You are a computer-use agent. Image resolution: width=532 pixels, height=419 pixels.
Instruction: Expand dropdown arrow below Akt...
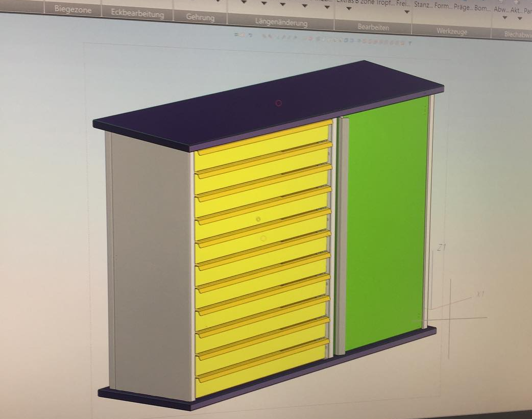pyautogui.click(x=520, y=18)
